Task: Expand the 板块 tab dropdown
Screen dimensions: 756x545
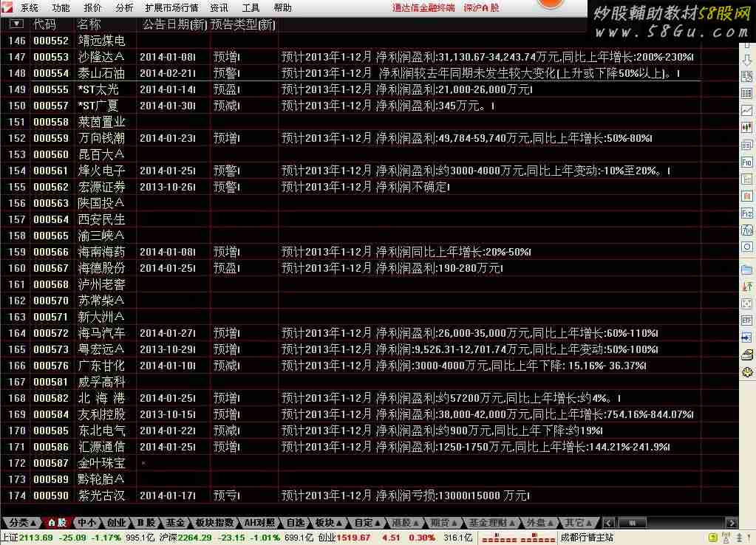Action: pos(339,524)
